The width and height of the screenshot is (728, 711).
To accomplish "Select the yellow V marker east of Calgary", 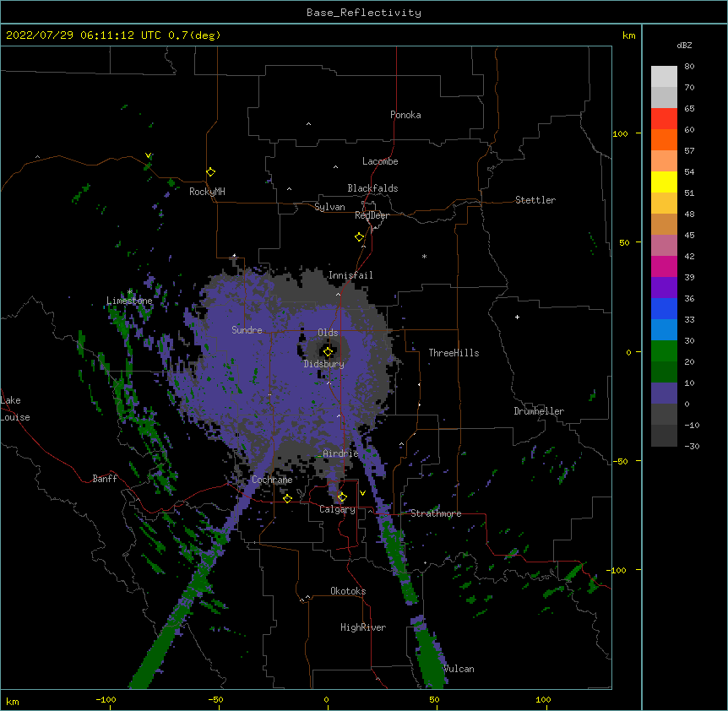I will [362, 493].
